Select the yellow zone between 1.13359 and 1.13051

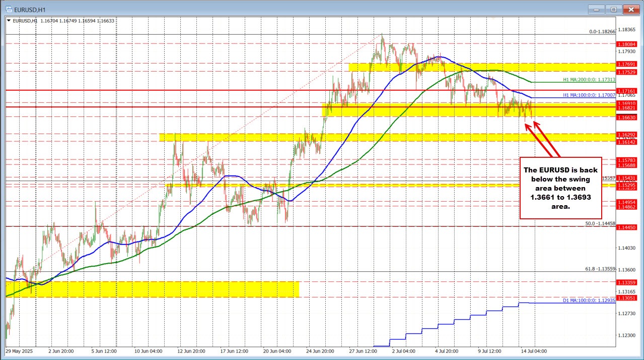point(153,289)
